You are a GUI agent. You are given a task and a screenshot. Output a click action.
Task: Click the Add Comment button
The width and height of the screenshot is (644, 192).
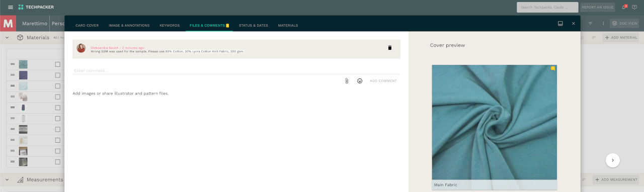(x=383, y=81)
